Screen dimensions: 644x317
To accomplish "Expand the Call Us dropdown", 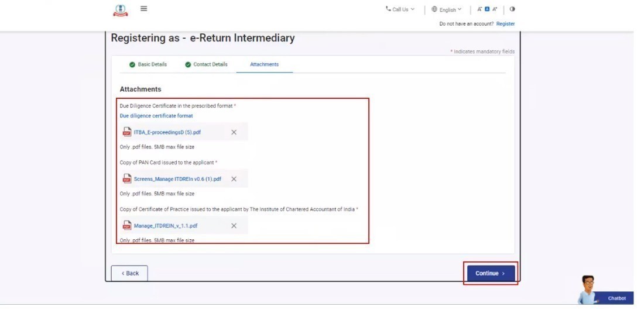I will click(x=400, y=9).
